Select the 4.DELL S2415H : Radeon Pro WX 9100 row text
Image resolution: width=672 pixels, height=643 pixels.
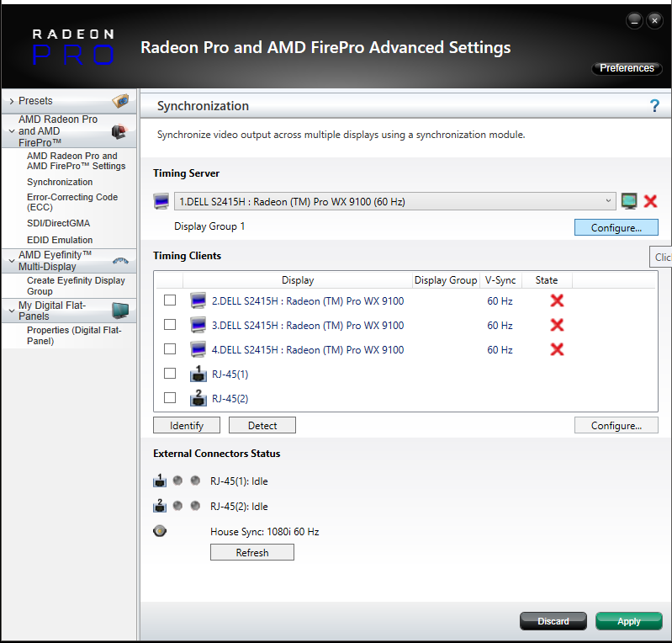tap(308, 350)
